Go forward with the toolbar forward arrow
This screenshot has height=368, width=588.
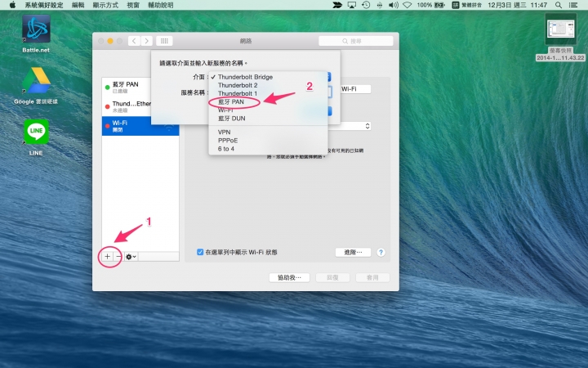point(147,41)
